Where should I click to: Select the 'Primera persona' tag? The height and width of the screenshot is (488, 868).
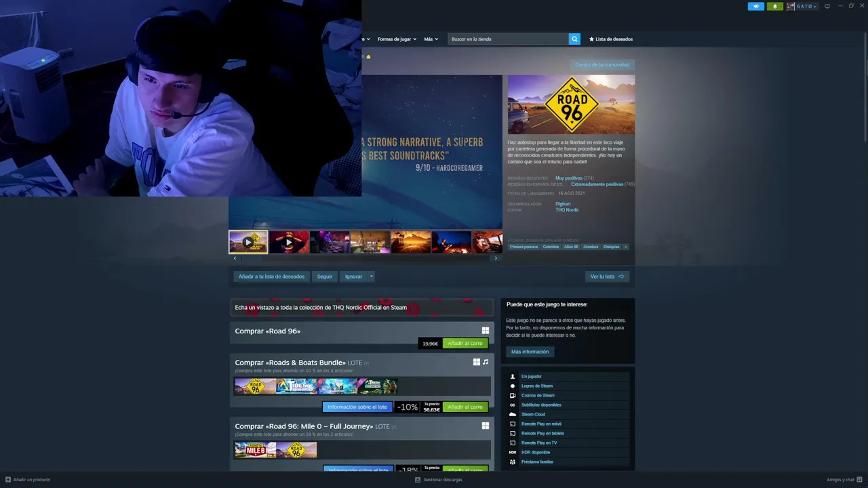coord(524,247)
